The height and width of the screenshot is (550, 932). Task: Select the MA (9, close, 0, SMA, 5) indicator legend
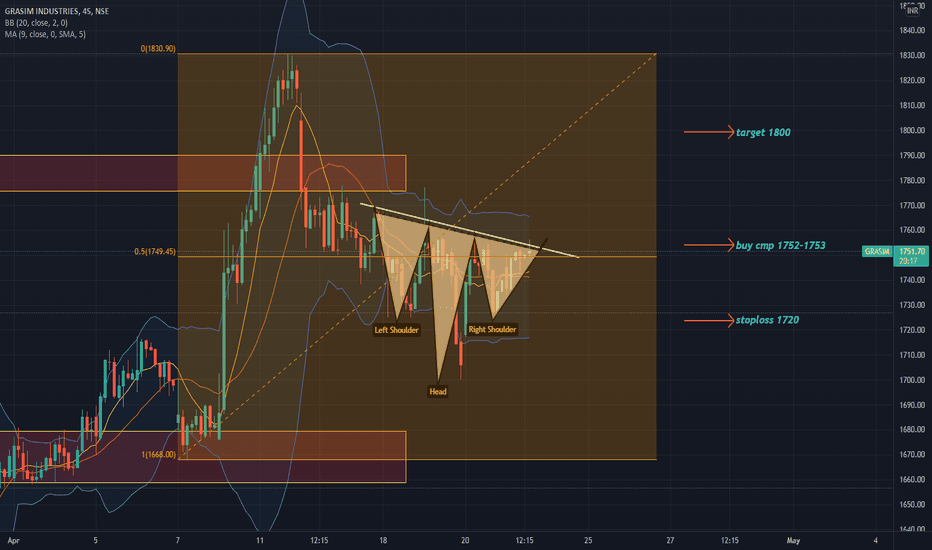tap(45, 34)
